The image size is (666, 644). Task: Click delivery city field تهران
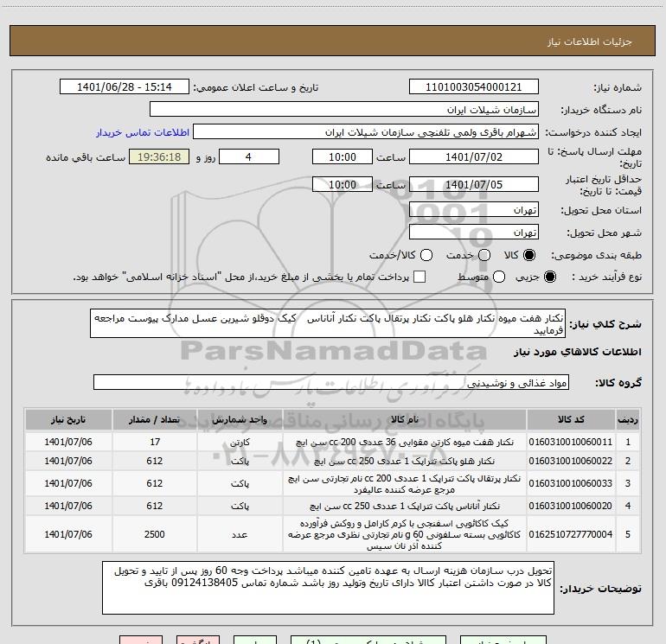point(474,232)
